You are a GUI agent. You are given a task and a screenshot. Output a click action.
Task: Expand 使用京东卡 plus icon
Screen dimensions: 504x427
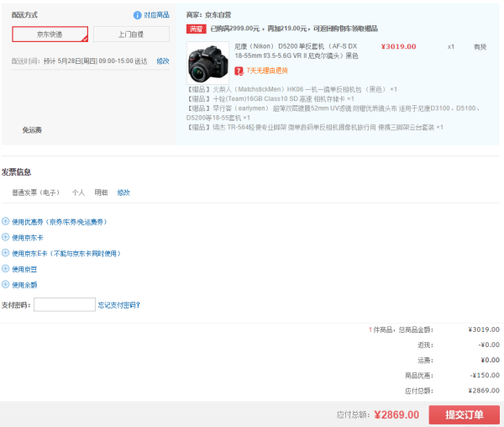click(x=6, y=237)
